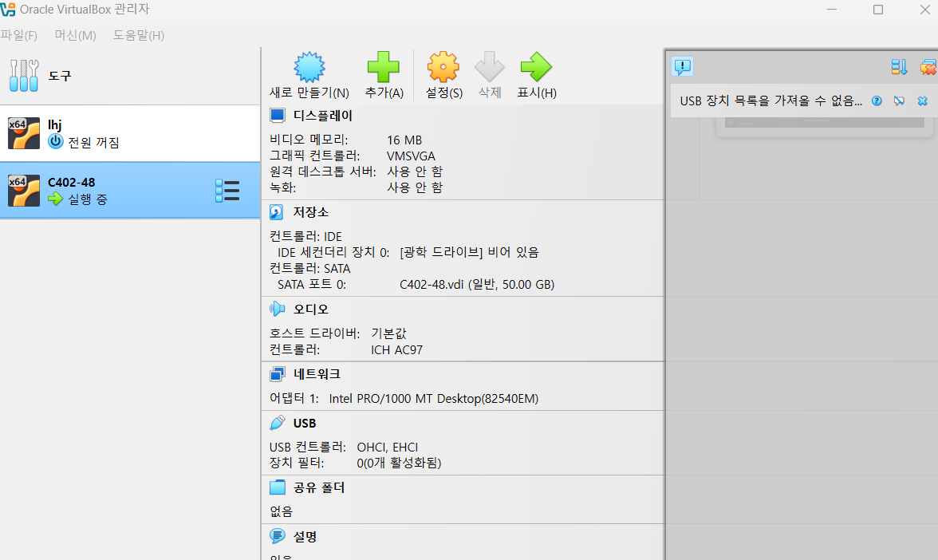Viewport: 938px width, 560px height.
Task: Click the 0(0개 활성화됨) device filter value
Action: 399,463
